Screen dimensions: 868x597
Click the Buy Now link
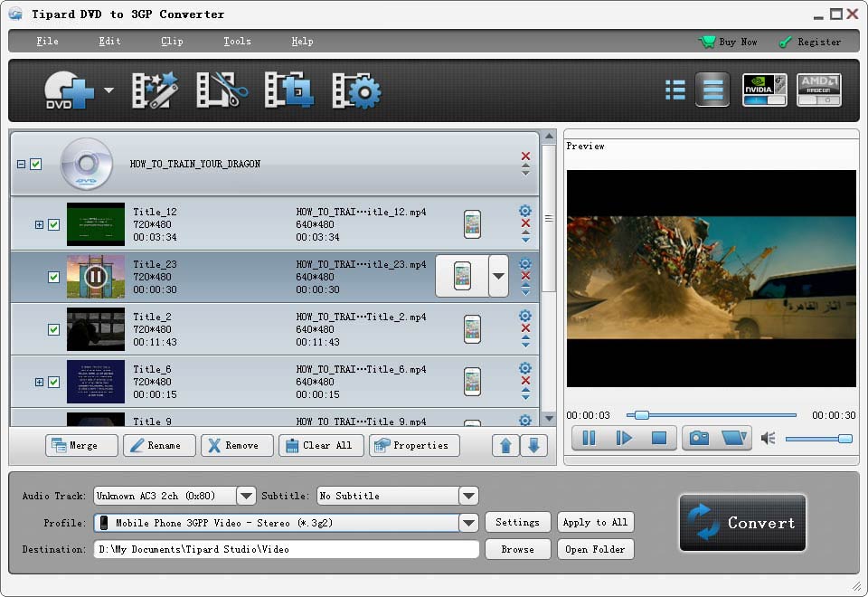(728, 42)
